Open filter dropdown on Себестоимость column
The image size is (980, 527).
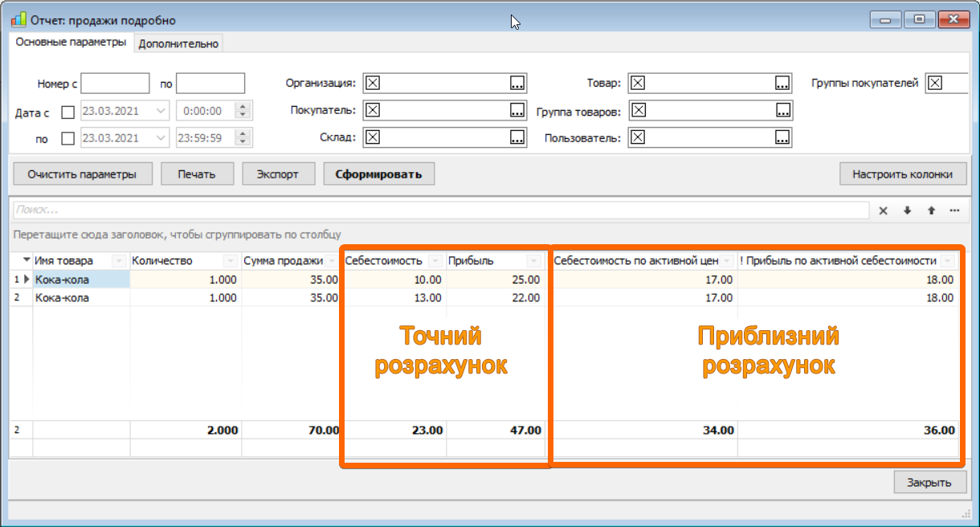click(436, 261)
